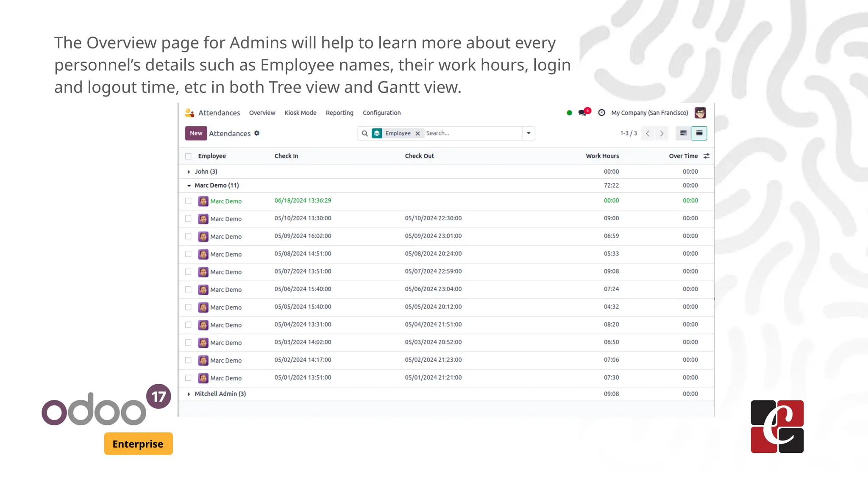Image resolution: width=868 pixels, height=488 pixels.
Task: Go to next page of records
Action: 662,133
